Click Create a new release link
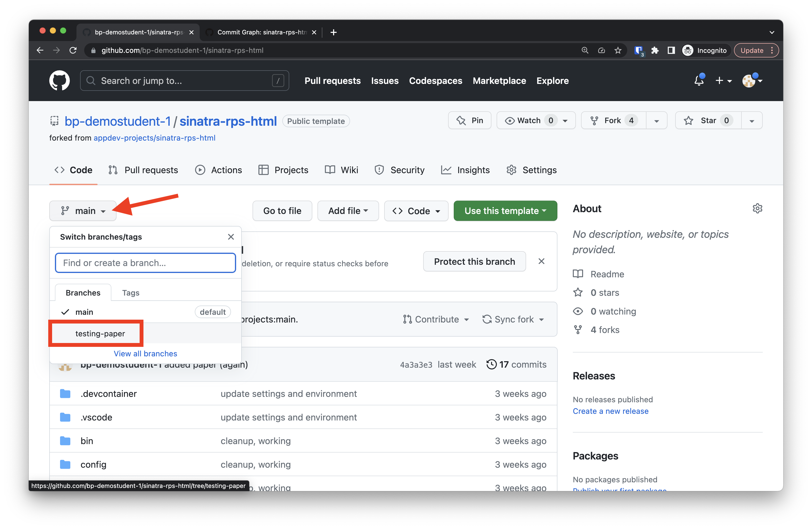 click(x=610, y=411)
